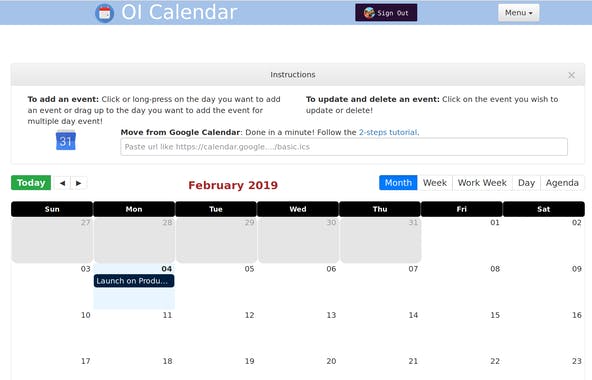Screen dimensions: 592x380
Task: Select the Mon column header
Action: [134, 209]
